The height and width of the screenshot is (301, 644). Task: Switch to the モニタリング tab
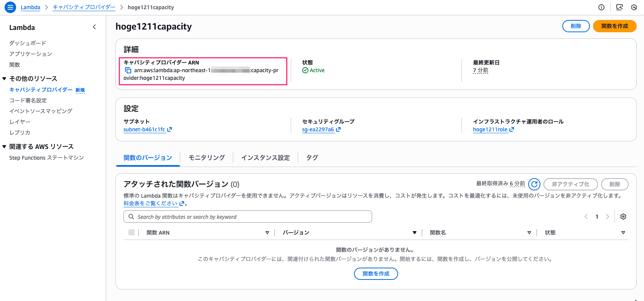(x=206, y=158)
